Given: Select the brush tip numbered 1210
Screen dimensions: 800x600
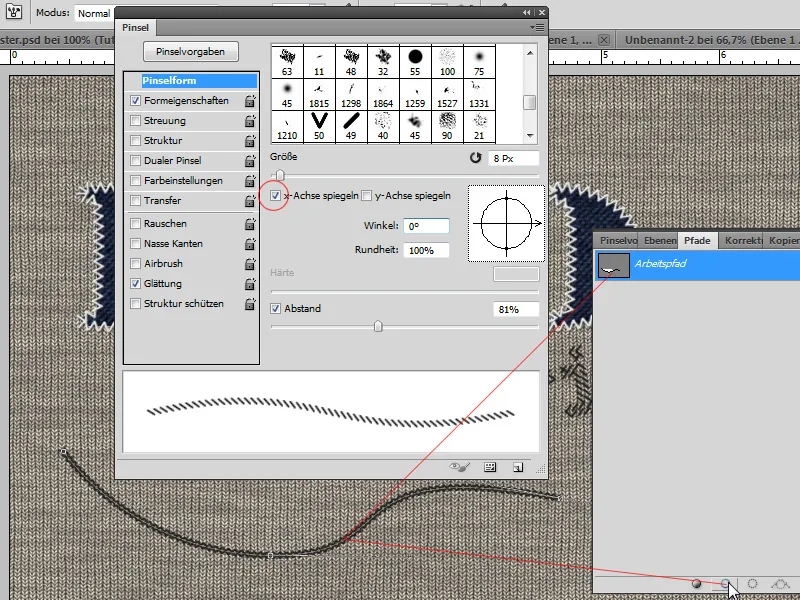Looking at the screenshot, I should pos(287,127).
